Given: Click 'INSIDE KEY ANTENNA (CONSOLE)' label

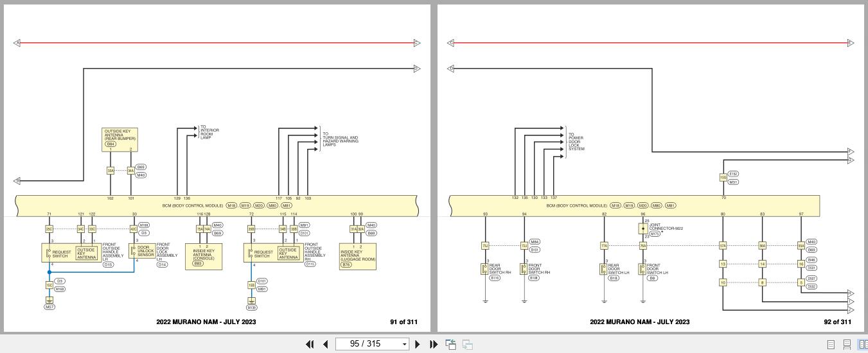Looking at the screenshot, I should (204, 254).
